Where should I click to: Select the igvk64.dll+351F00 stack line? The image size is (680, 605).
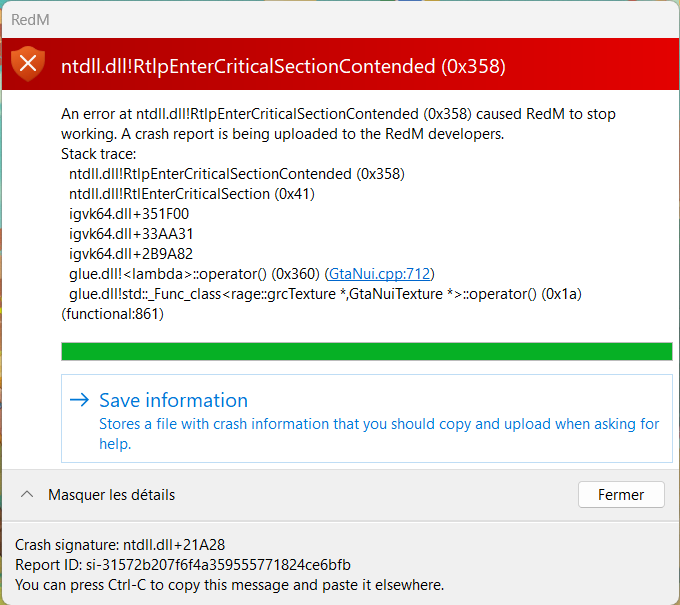[x=129, y=214]
